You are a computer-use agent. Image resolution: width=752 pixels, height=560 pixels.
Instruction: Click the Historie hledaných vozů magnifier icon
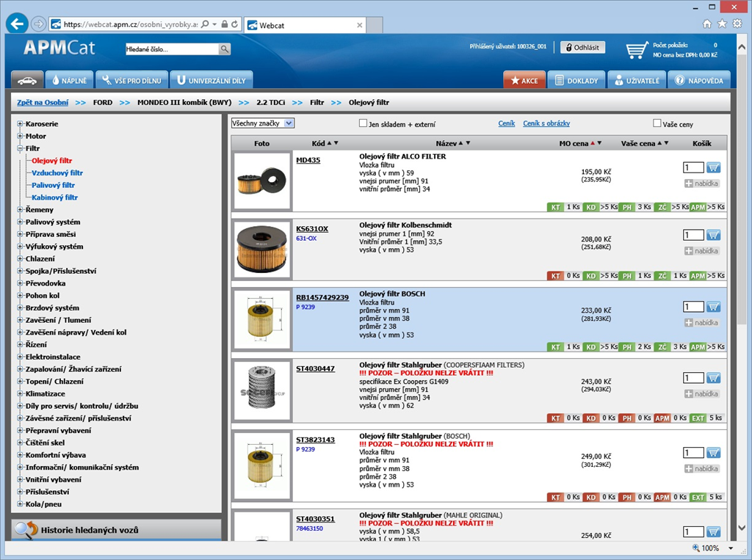tap(26, 530)
